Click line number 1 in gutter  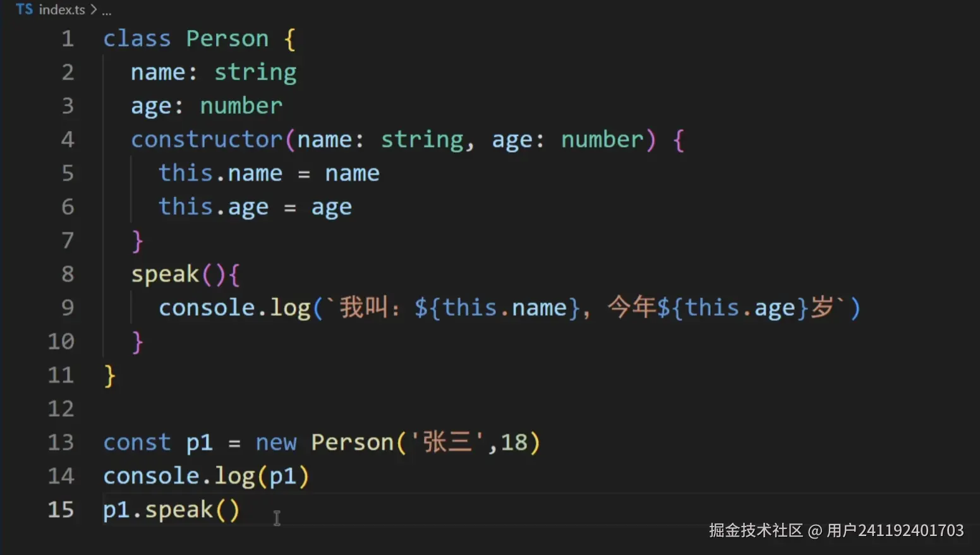point(67,39)
